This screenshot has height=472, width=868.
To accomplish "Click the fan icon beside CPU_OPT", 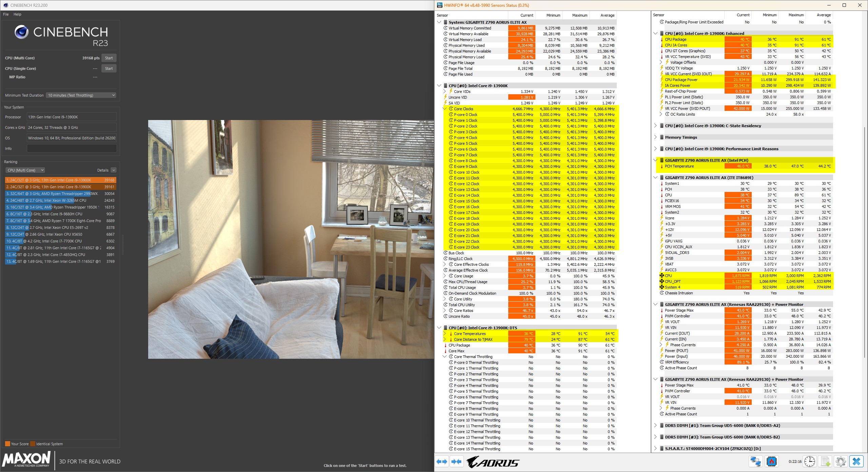I will (662, 281).
